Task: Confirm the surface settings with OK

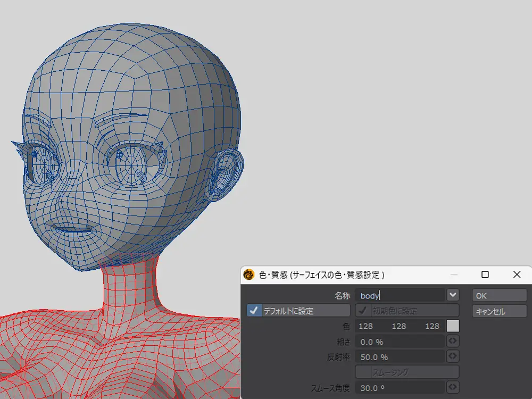Action: [x=499, y=296]
